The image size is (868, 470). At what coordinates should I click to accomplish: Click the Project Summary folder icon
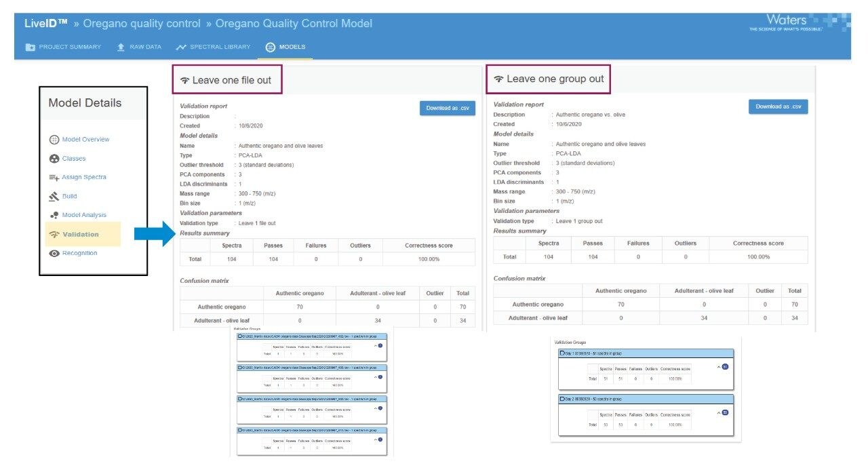pyautogui.click(x=31, y=47)
